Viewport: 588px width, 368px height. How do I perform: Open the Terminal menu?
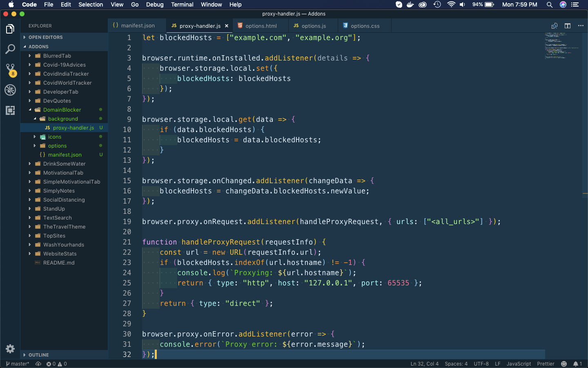[x=182, y=4]
